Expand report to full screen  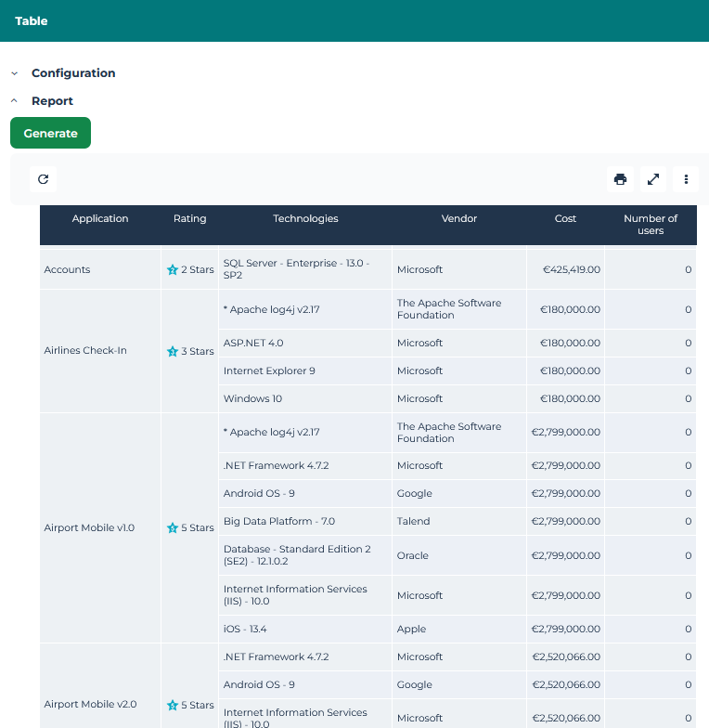click(653, 179)
